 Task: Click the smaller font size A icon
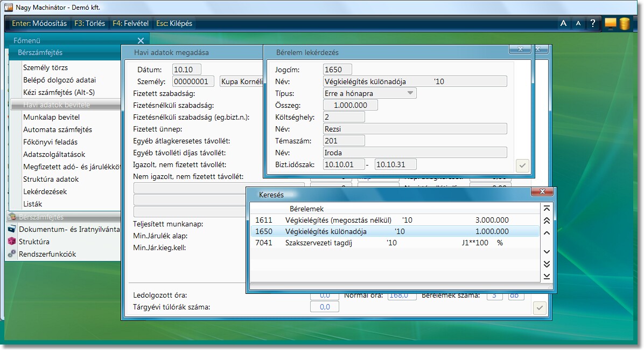pos(578,23)
